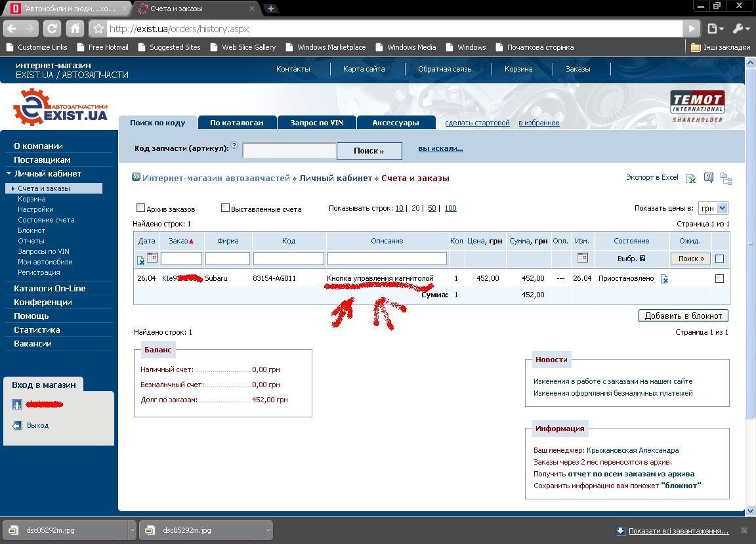Click the EXIST.UA gear logo
The height and width of the screenshot is (544, 756).
pos(60,107)
